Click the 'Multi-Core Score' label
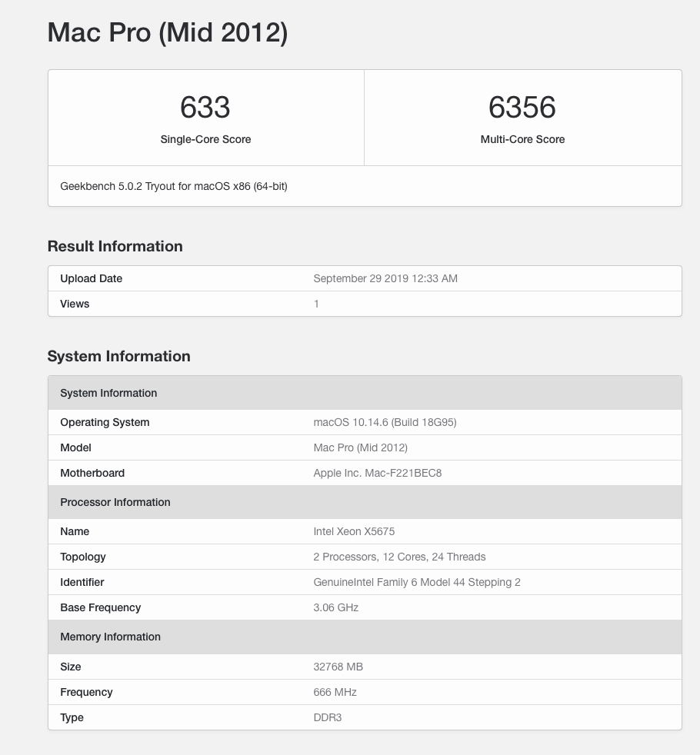The width and height of the screenshot is (700, 755). click(523, 139)
